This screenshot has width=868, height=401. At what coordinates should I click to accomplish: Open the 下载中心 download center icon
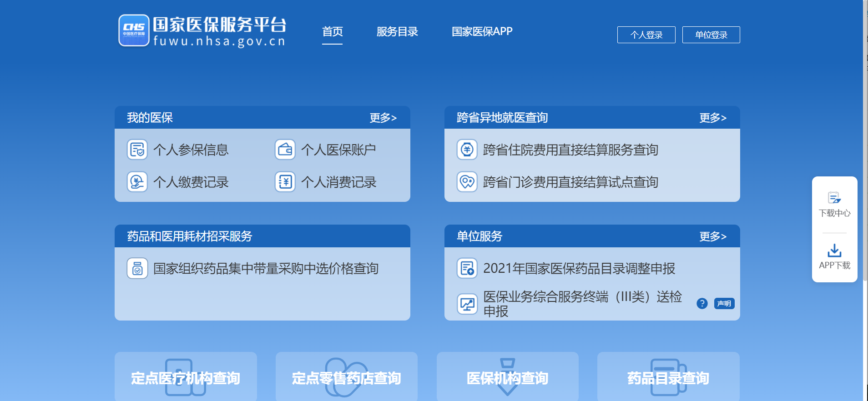tap(834, 198)
